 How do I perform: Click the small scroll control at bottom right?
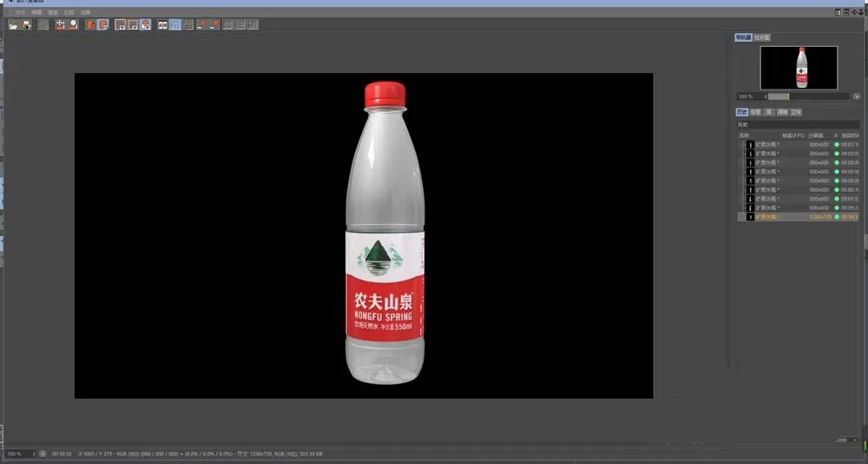(x=847, y=441)
